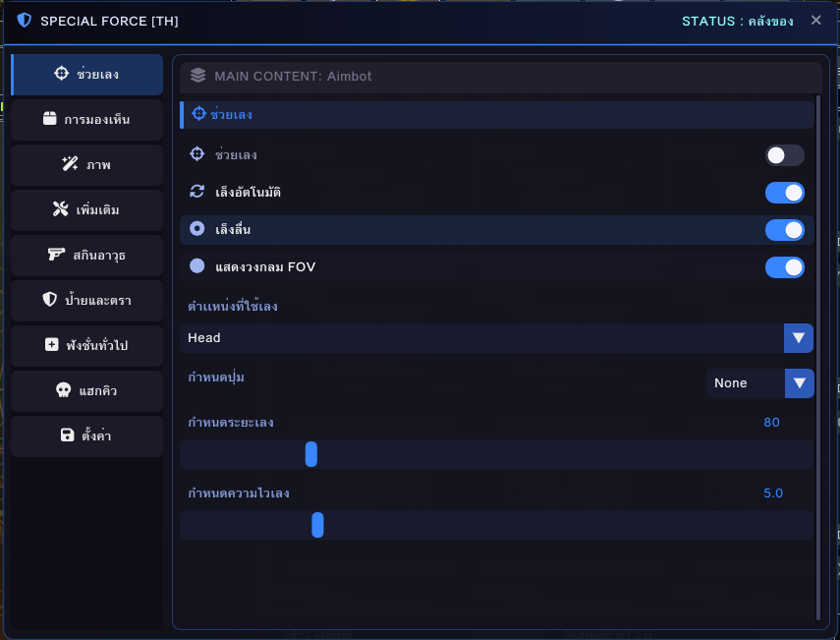
Task: Click the aim range value 80
Action: [x=771, y=423]
